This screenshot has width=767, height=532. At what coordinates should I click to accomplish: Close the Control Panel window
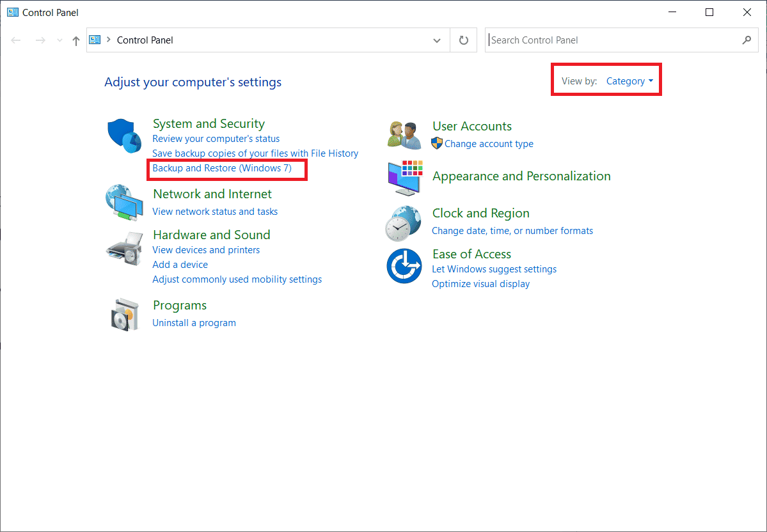tap(747, 12)
